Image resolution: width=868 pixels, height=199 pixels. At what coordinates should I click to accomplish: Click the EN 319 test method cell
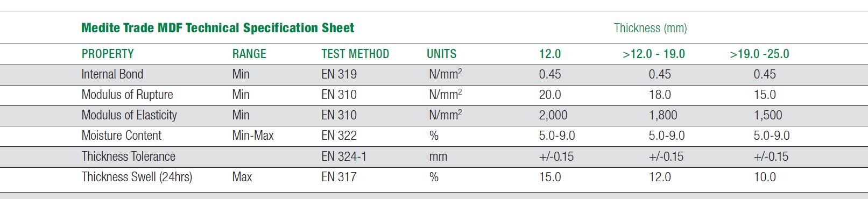pyautogui.click(x=339, y=74)
